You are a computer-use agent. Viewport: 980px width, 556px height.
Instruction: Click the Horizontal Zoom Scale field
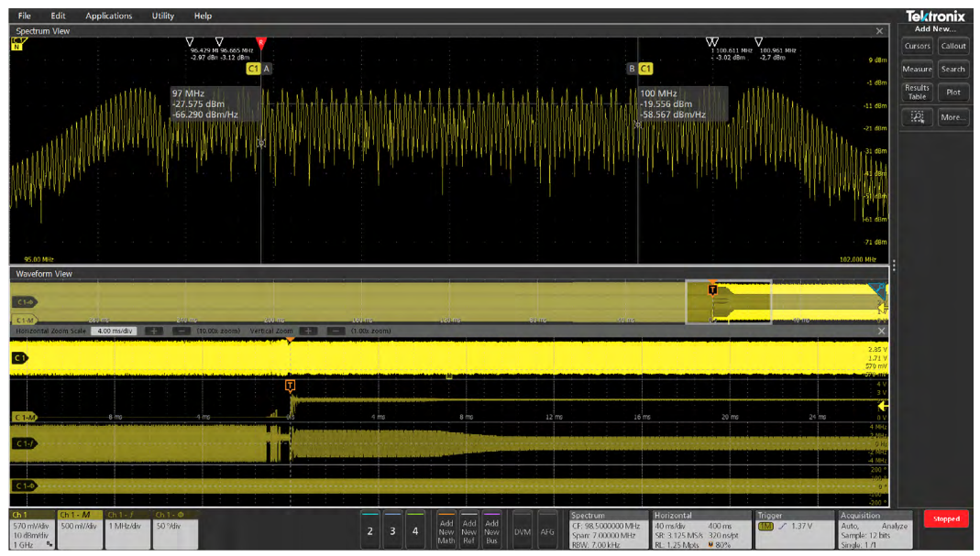tap(116, 331)
